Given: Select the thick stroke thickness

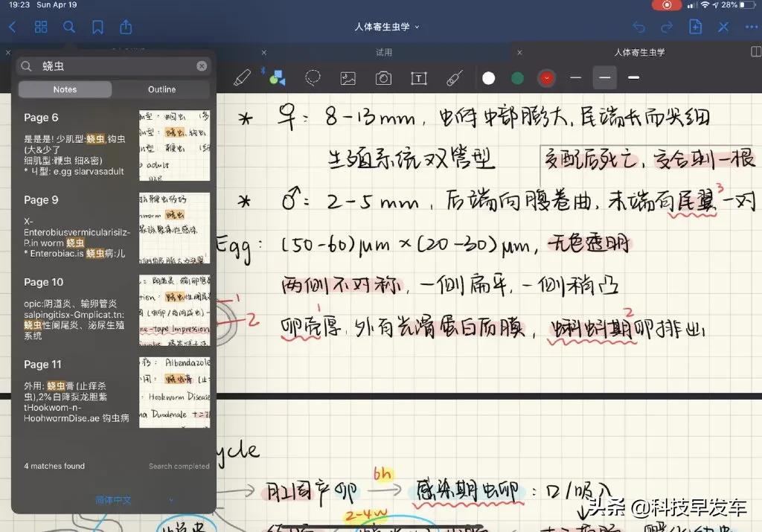Looking at the screenshot, I should tap(634, 77).
